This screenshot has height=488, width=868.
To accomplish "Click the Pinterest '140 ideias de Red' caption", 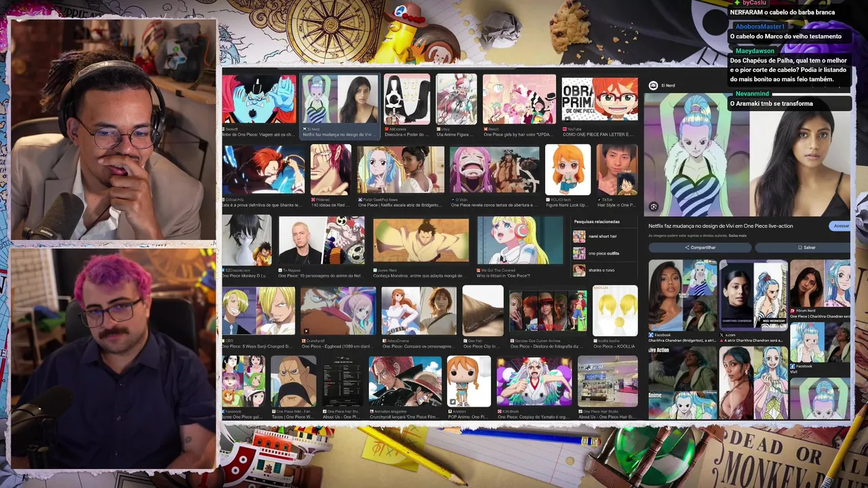I will click(330, 205).
